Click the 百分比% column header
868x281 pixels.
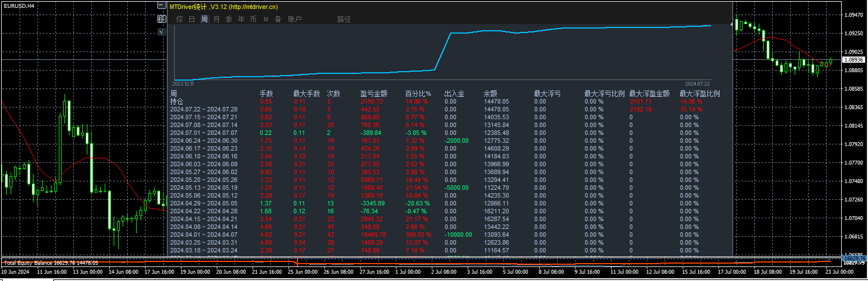(x=418, y=93)
